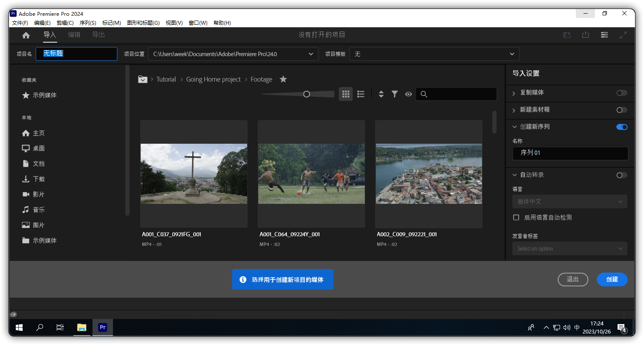Click the volume tray icon
The height and width of the screenshot is (345, 644).
point(566,328)
